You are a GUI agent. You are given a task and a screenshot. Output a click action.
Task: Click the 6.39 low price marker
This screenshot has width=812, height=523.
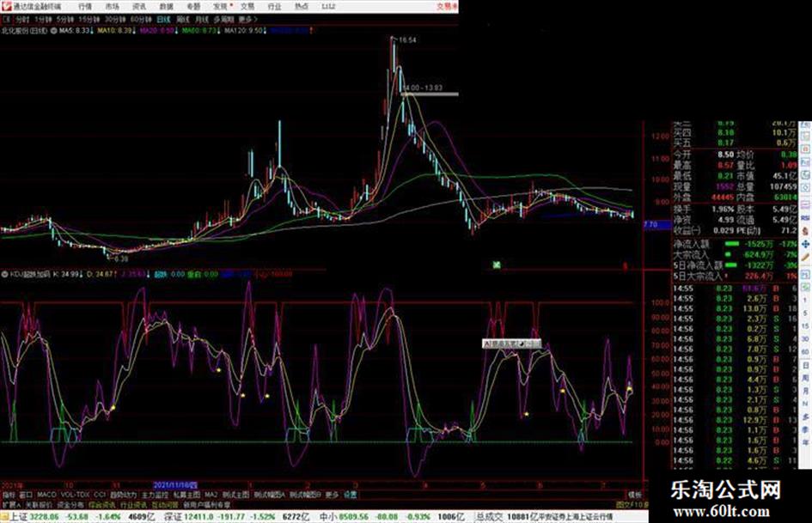pyautogui.click(x=119, y=258)
